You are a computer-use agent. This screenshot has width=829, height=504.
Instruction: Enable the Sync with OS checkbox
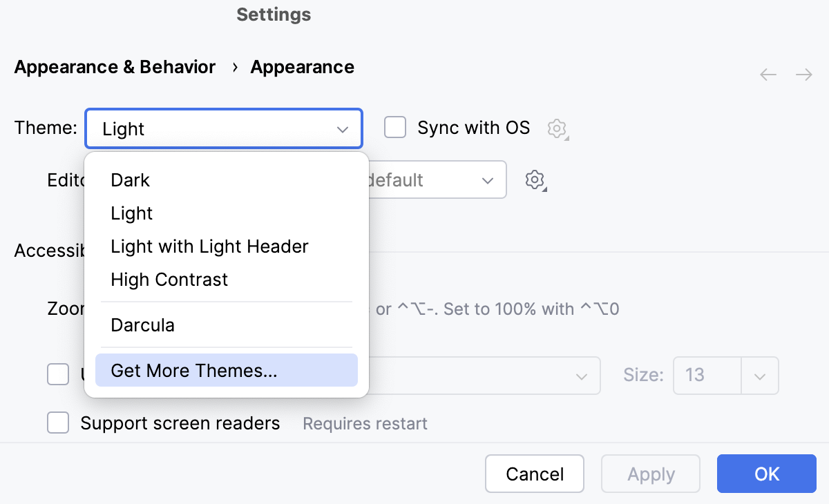(395, 127)
